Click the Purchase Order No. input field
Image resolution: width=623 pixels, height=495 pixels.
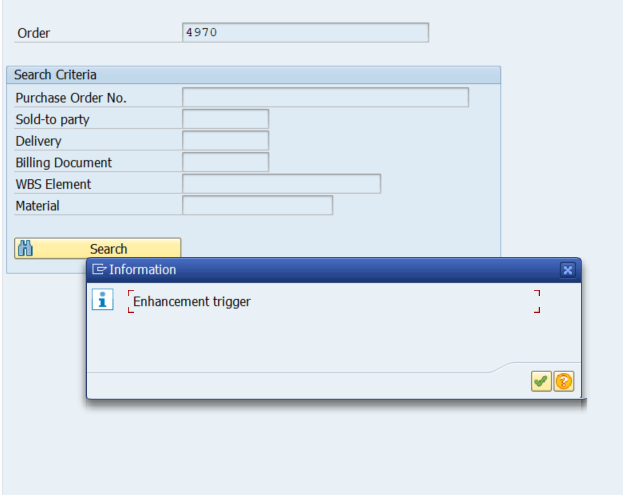(325, 97)
